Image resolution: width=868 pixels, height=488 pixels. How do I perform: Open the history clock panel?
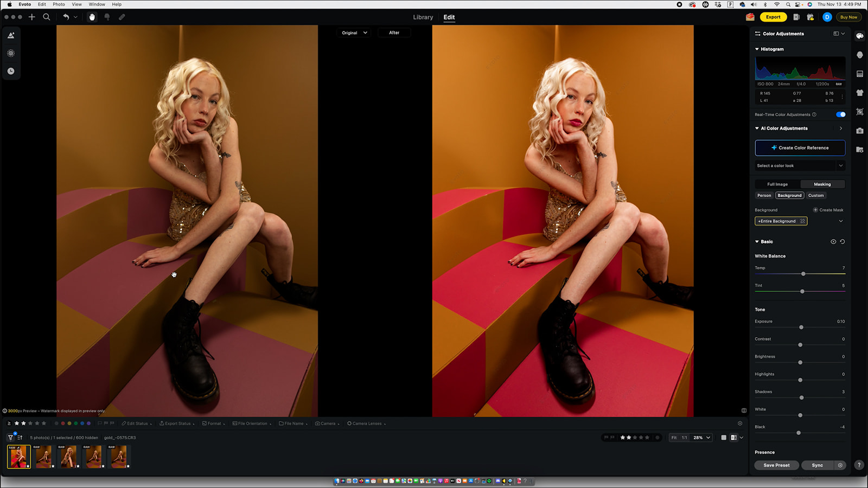click(x=11, y=71)
